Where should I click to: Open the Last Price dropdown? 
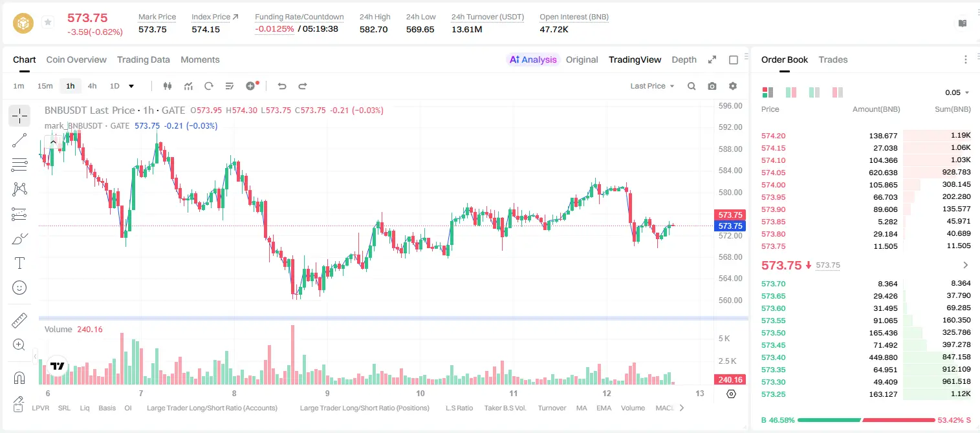click(x=652, y=86)
